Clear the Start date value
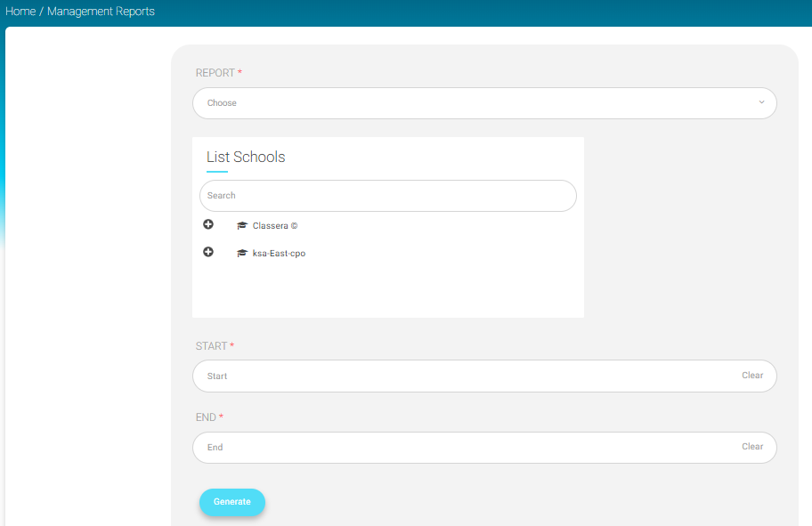 coord(752,376)
